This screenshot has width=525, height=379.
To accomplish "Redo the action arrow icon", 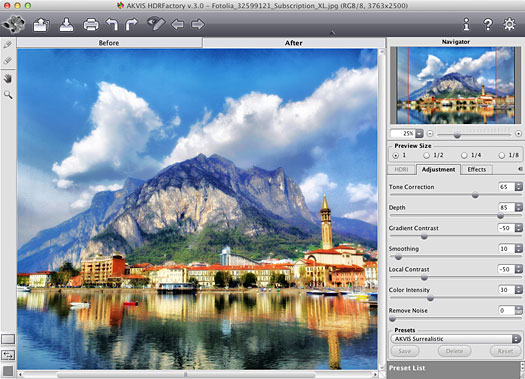I will coord(131,24).
